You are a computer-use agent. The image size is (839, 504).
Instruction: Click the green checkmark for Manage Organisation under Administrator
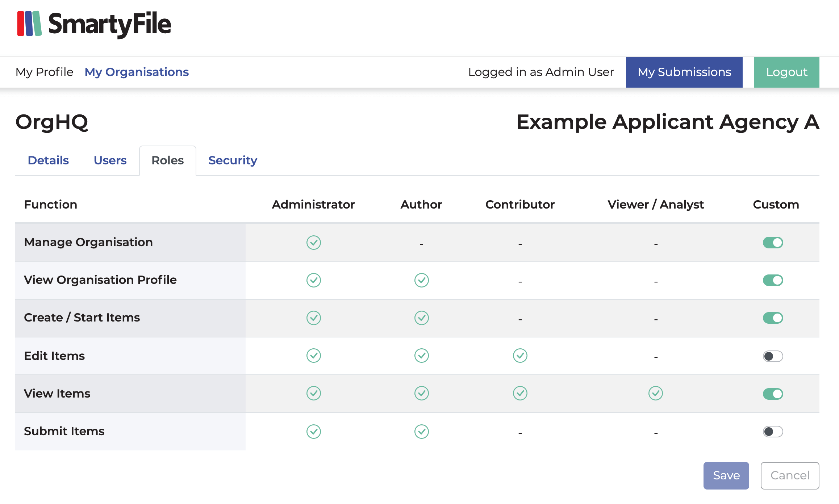(x=313, y=243)
